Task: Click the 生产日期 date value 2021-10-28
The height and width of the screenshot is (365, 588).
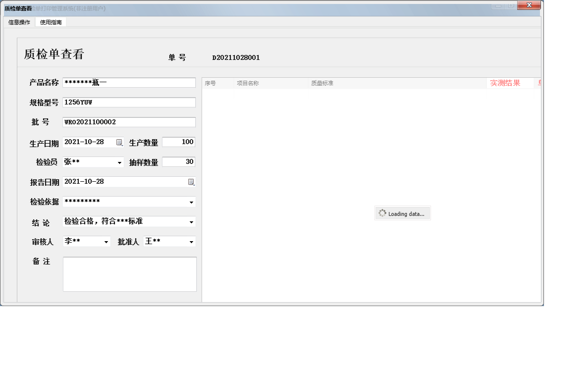Action: coord(84,142)
